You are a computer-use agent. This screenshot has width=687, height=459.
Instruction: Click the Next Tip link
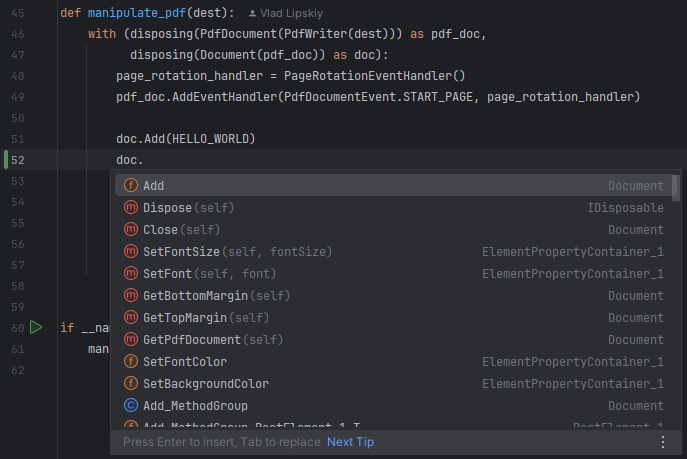[x=350, y=442]
